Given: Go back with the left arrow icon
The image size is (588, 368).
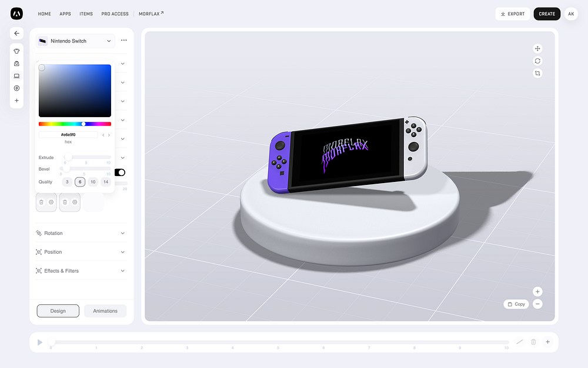Looking at the screenshot, I should [x=16, y=34].
